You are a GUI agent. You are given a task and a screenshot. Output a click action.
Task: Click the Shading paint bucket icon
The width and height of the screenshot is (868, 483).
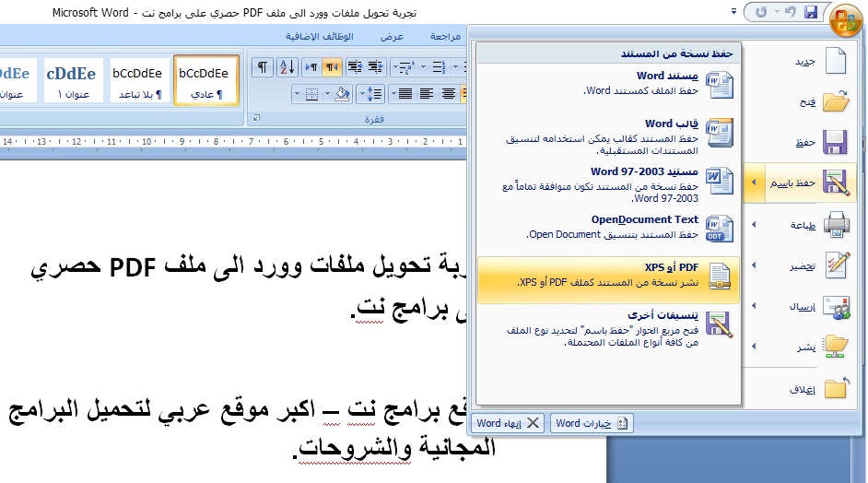pos(343,94)
